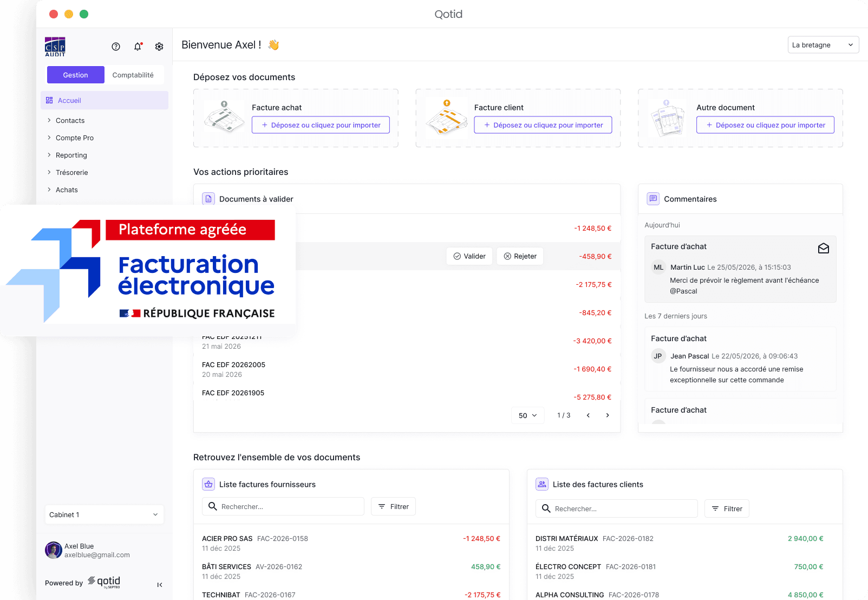Click the Commentaires panel icon
This screenshot has width=868, height=600.
point(653,199)
